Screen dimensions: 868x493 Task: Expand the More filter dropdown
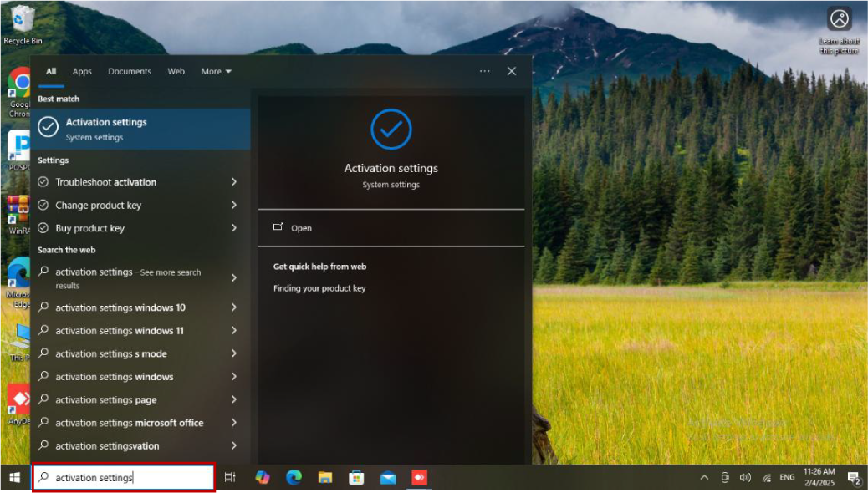click(216, 72)
